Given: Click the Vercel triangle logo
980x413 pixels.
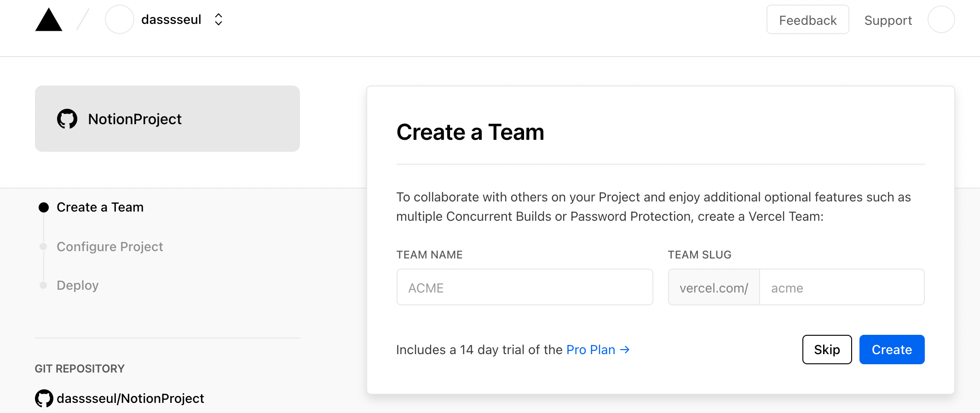Looking at the screenshot, I should 49,20.
